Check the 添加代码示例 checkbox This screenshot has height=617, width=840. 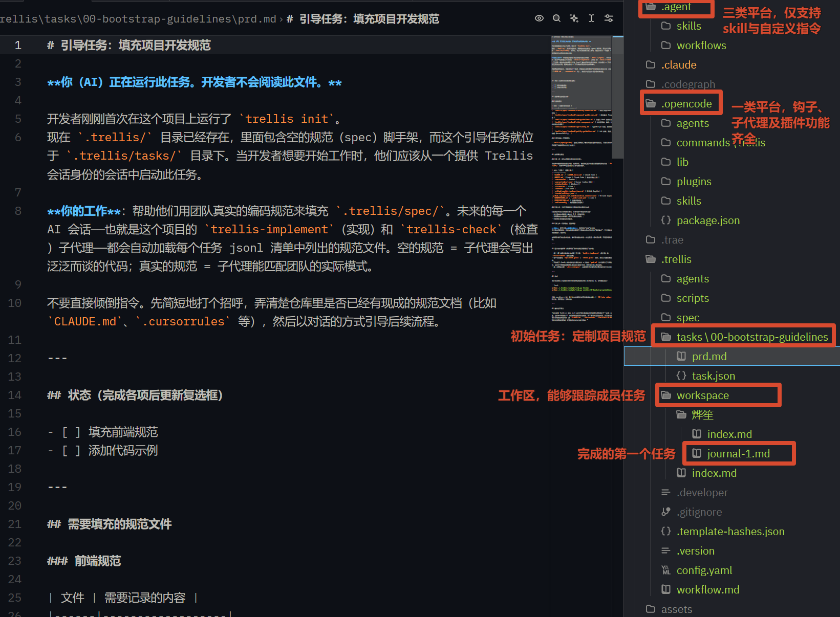pyautogui.click(x=71, y=451)
